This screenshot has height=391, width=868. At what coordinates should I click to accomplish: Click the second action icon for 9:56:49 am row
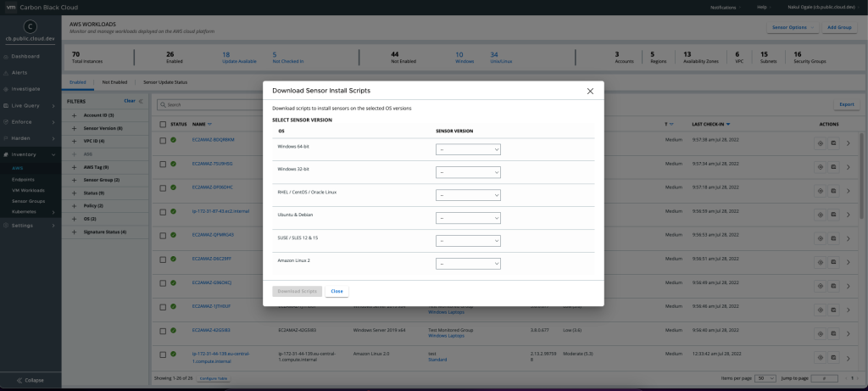point(833,286)
